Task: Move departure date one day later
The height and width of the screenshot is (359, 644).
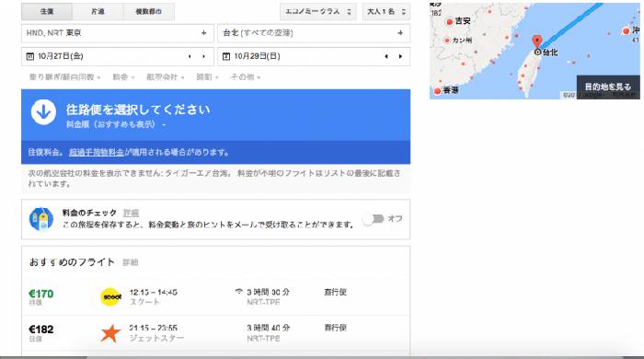Action: pos(203,56)
